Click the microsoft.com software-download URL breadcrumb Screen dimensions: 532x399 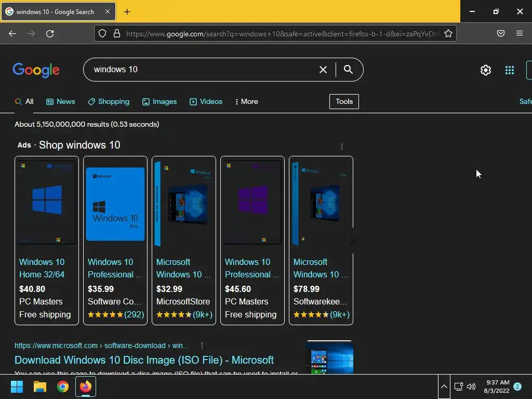pyautogui.click(x=101, y=345)
